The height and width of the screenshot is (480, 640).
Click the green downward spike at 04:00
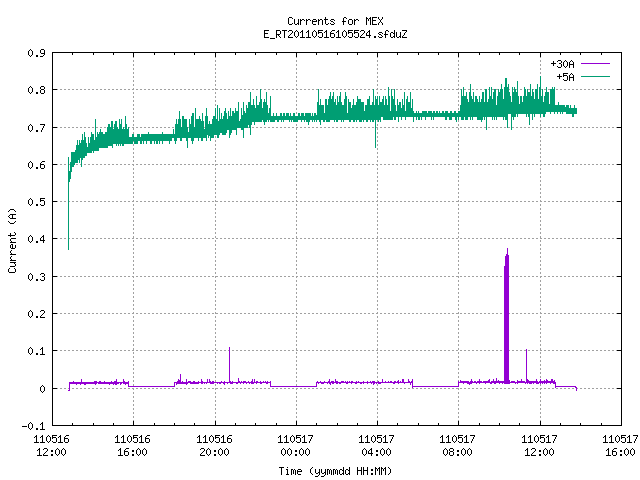click(x=376, y=135)
